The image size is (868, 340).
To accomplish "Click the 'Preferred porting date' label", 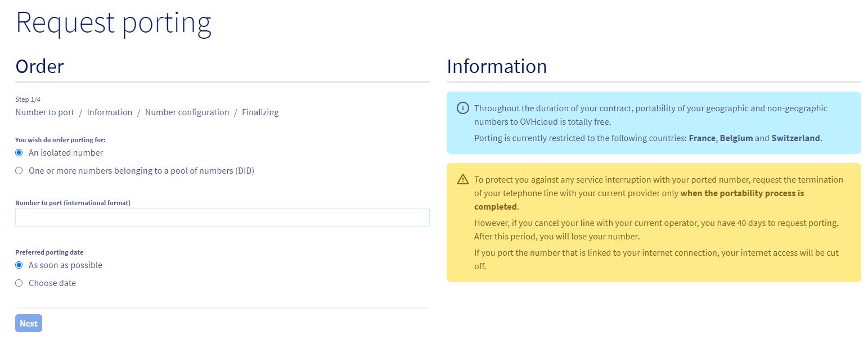I will (50, 252).
